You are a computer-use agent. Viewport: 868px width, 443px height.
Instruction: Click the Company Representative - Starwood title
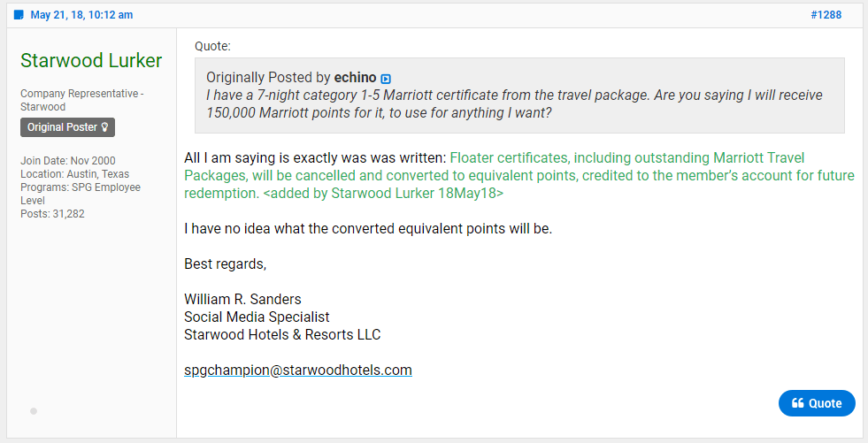(82, 100)
